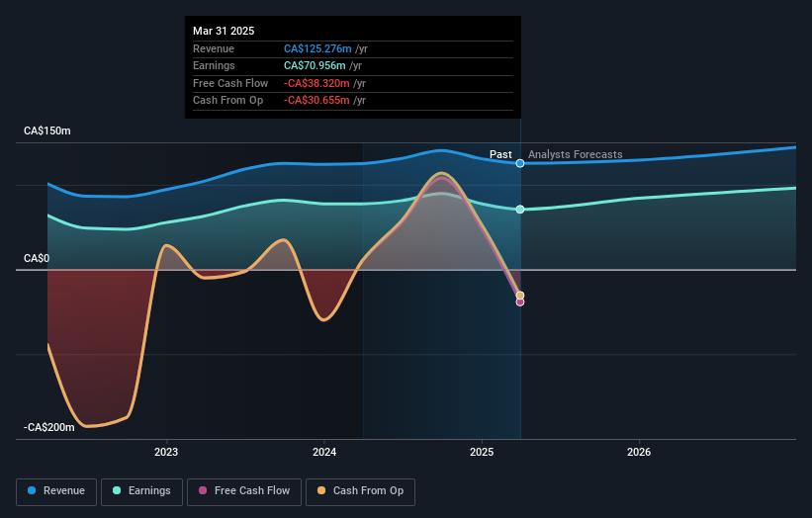Click the -CA$200m y-axis label
This screenshot has width=812, height=518.
point(49,427)
